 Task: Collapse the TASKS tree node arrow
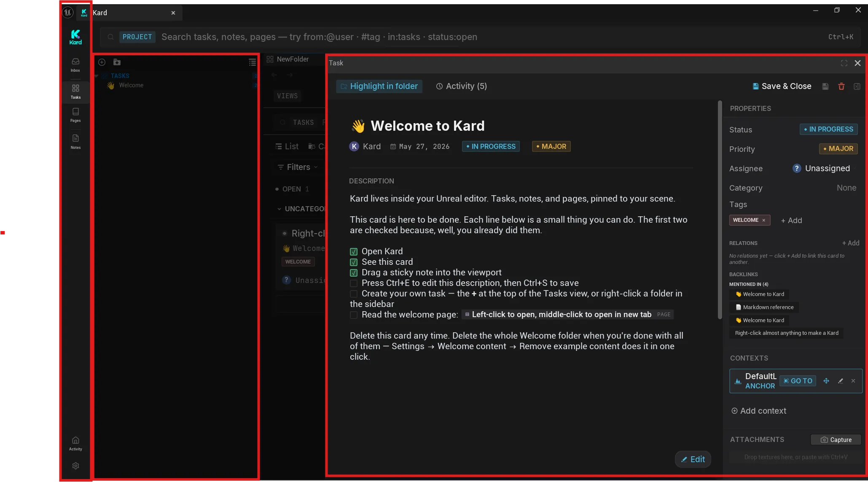[97, 76]
